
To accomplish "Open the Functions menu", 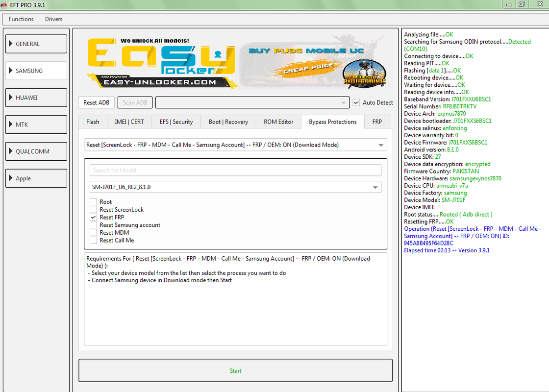I will click(21, 19).
